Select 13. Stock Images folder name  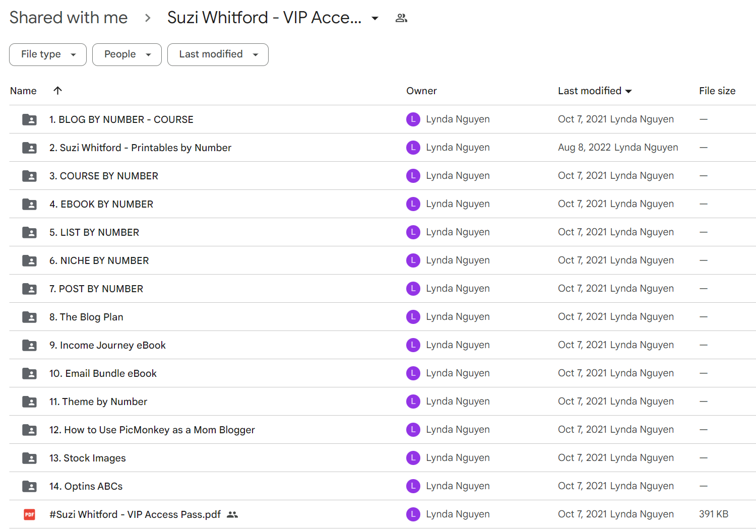88,458
